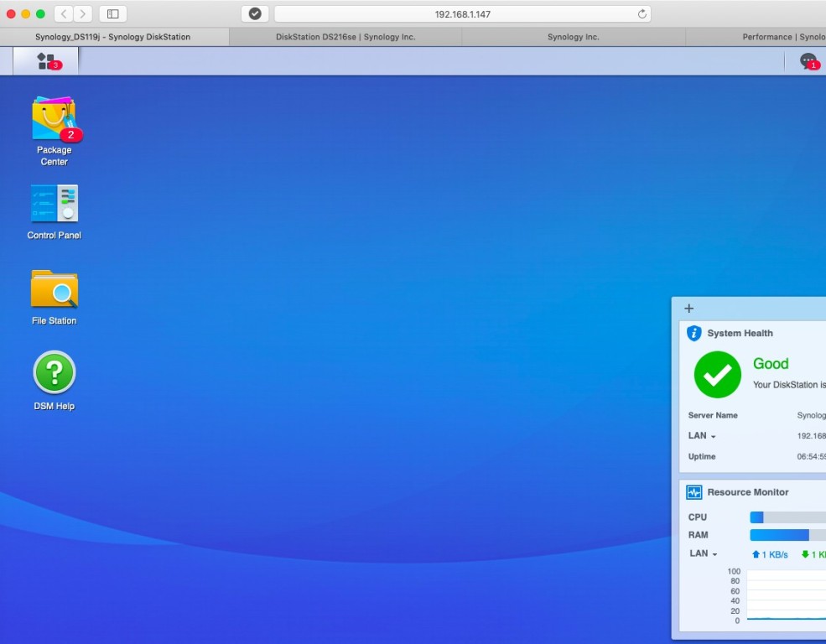This screenshot has width=826, height=644.
Task: Click the Package Center update badge
Action: (70, 135)
